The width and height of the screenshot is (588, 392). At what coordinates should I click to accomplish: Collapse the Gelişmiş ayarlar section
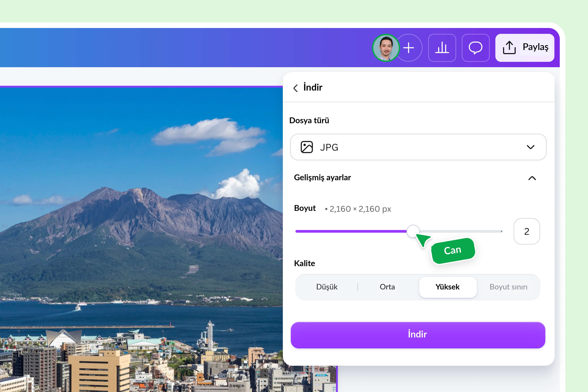tap(532, 178)
